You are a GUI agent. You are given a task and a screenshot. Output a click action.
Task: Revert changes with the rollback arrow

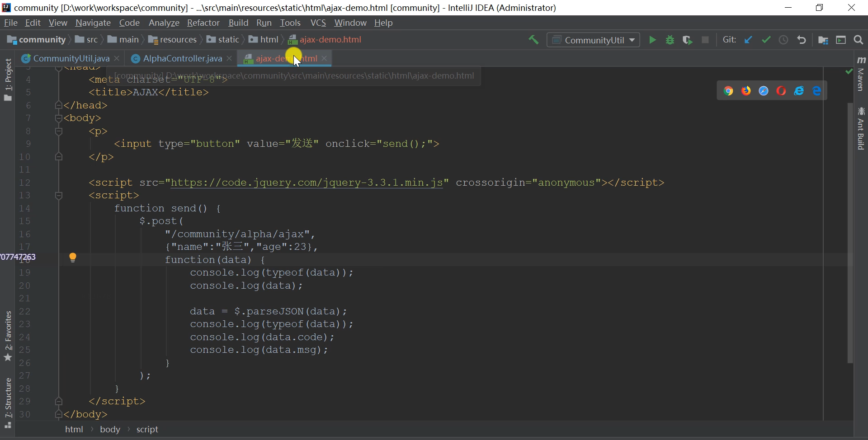tap(802, 40)
